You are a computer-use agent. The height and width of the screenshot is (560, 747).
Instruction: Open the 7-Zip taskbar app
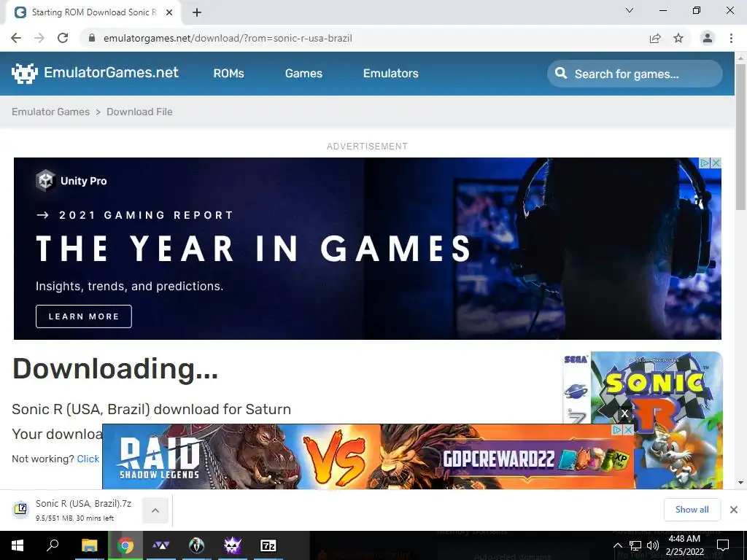click(268, 545)
